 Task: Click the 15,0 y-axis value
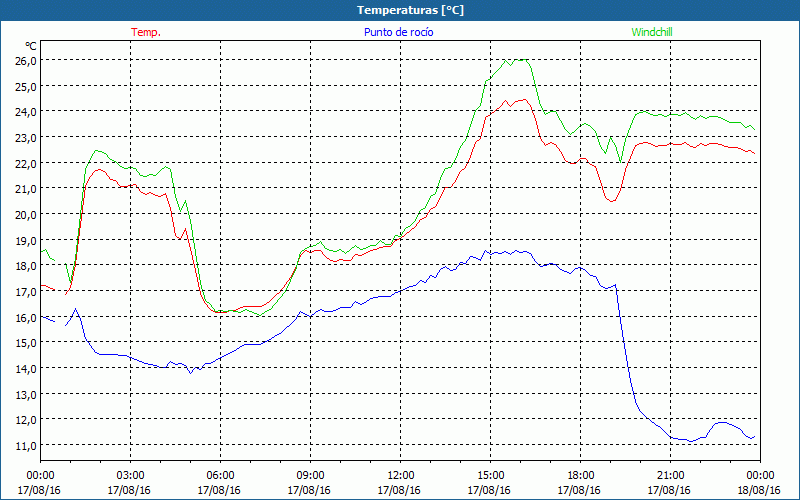pos(25,343)
